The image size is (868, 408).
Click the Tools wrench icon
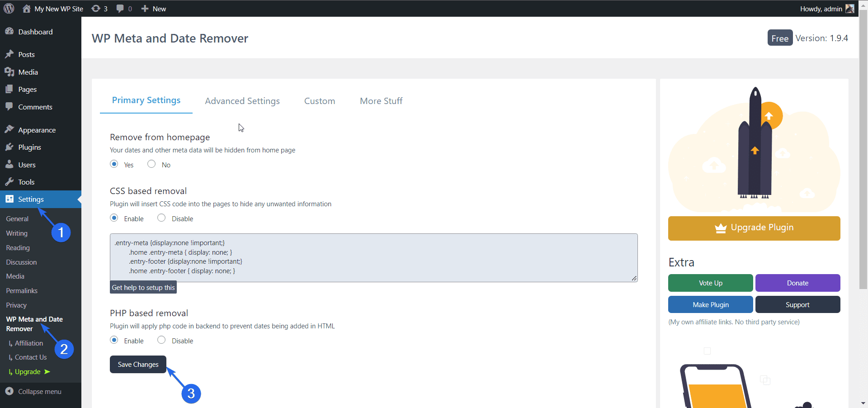(9, 182)
